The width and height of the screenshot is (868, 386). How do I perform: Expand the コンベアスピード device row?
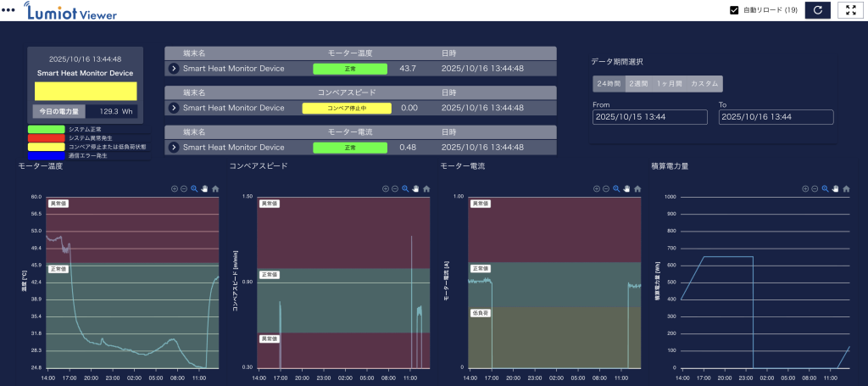[174, 108]
